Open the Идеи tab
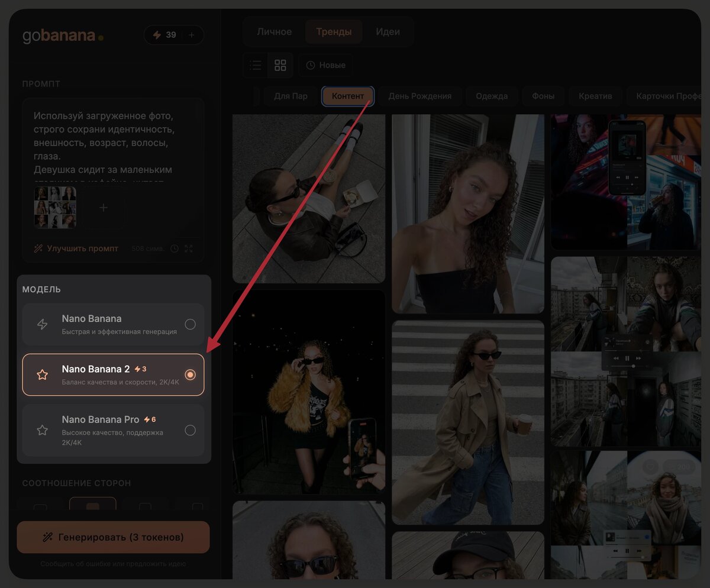 (388, 32)
